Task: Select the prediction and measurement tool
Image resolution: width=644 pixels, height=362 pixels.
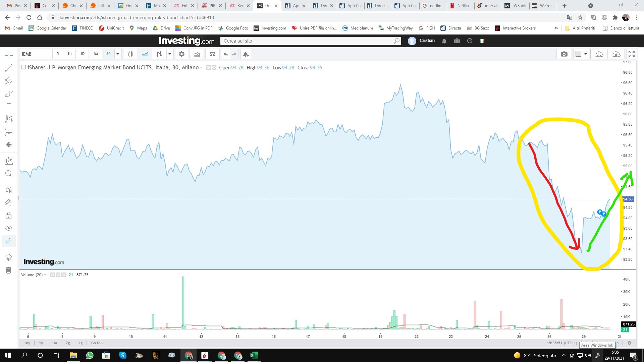Action: (x=9, y=132)
